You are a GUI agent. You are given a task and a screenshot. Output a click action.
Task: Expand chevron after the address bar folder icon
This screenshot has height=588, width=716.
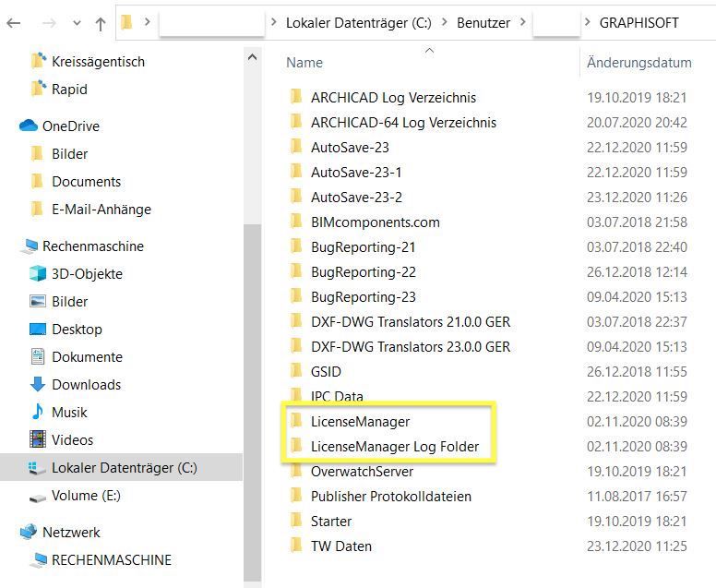[147, 21]
